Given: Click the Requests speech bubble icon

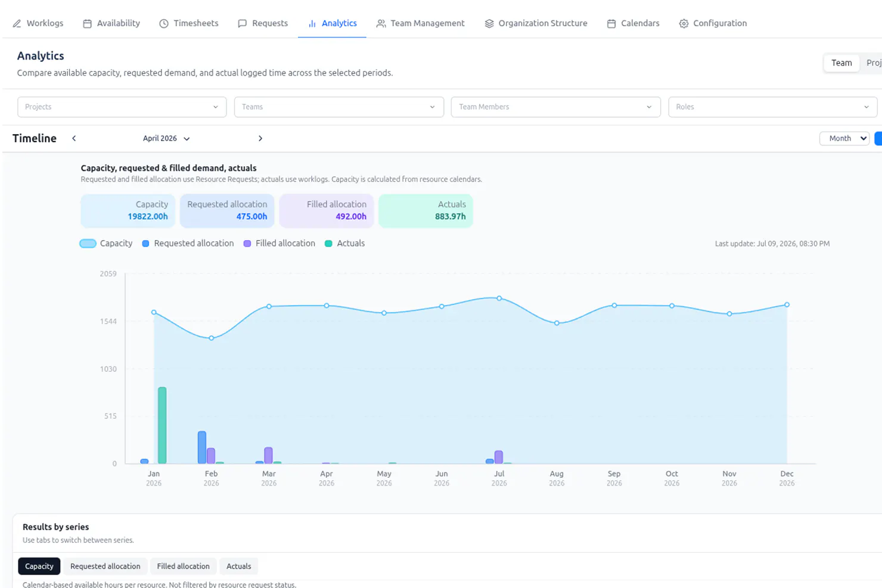Looking at the screenshot, I should click(242, 24).
